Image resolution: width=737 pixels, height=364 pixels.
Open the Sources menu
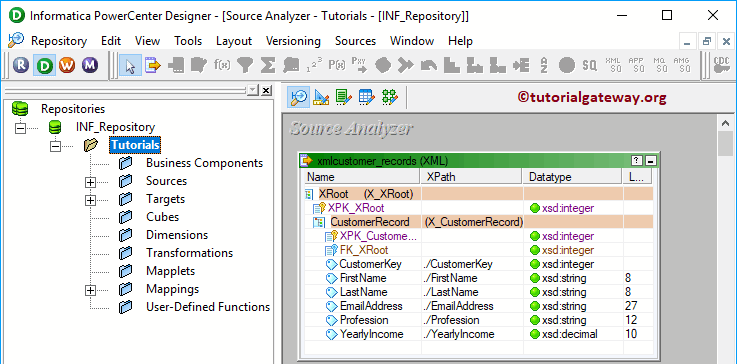point(355,41)
